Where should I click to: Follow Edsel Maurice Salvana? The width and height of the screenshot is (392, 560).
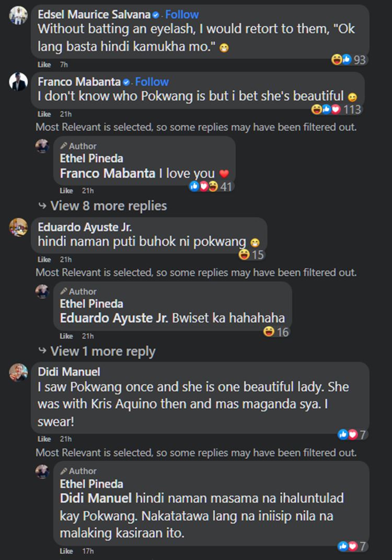[182, 15]
